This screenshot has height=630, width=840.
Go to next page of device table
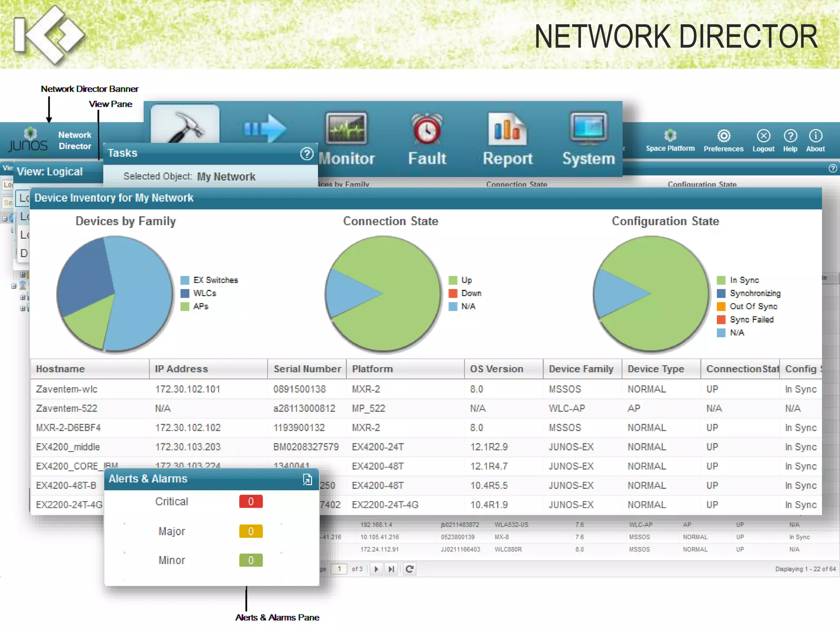point(376,569)
